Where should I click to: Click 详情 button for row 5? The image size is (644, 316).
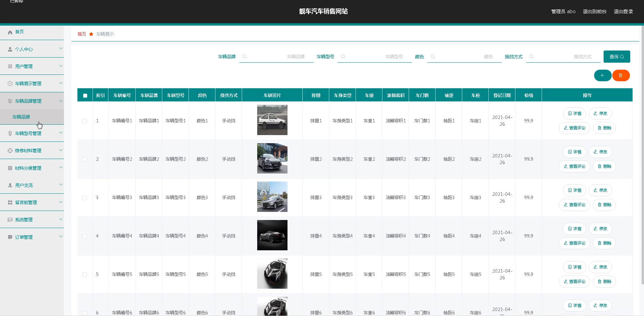(574, 267)
